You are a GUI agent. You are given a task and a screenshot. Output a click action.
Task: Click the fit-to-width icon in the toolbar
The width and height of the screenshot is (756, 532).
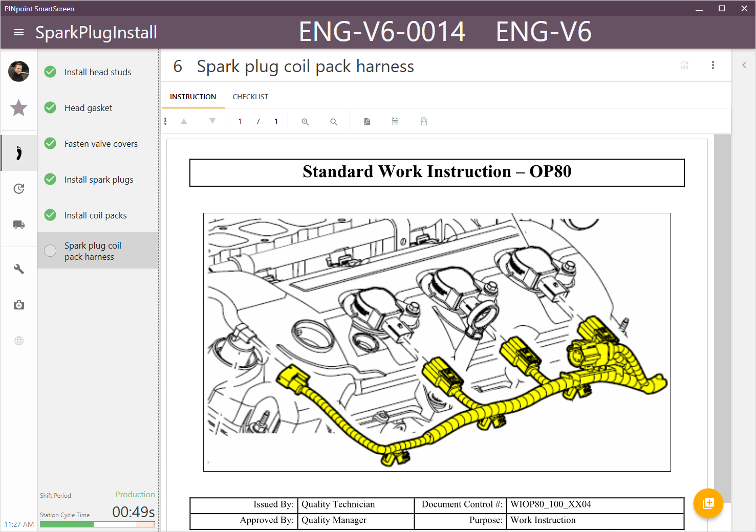[x=395, y=121]
